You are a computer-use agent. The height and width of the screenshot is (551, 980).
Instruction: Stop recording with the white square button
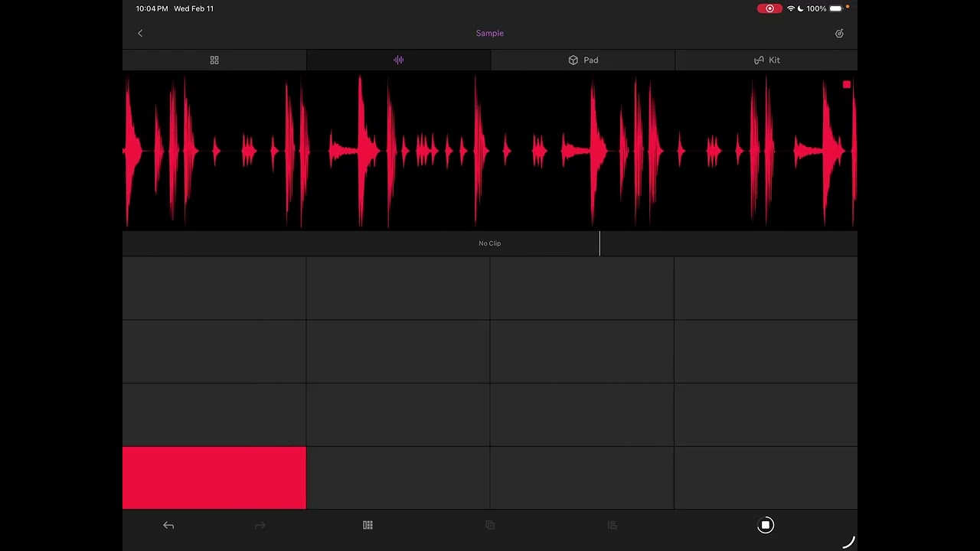[x=766, y=525]
